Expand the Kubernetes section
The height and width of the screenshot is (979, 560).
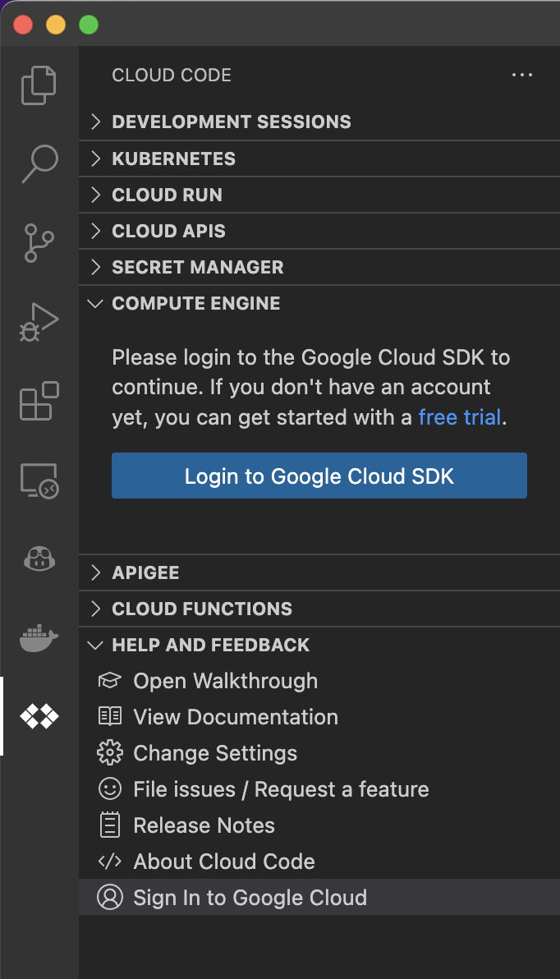[173, 159]
